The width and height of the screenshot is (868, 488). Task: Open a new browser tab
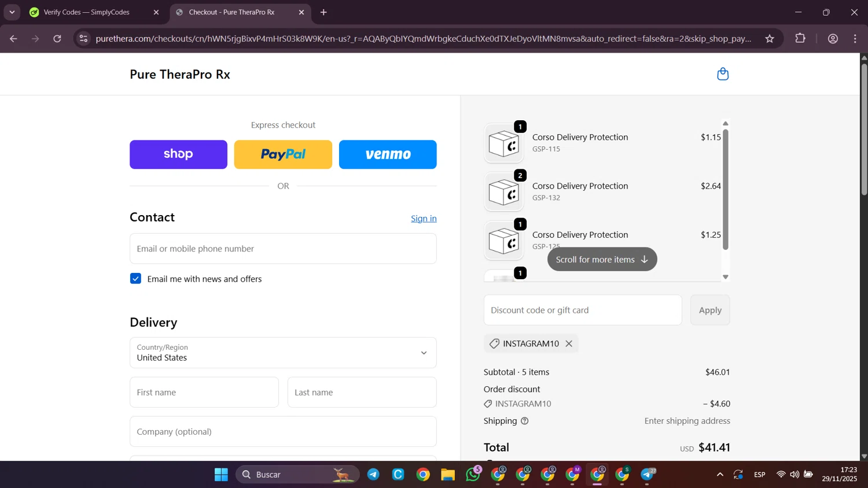point(323,12)
